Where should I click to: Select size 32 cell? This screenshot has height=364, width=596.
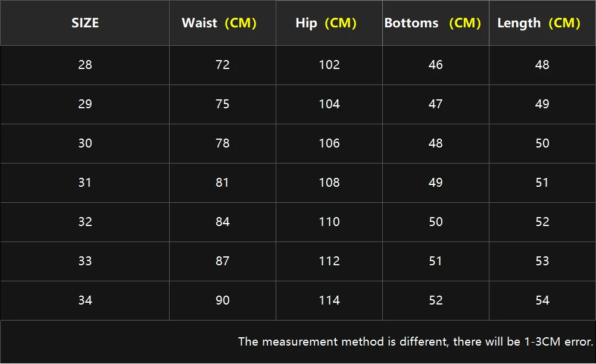click(x=85, y=222)
